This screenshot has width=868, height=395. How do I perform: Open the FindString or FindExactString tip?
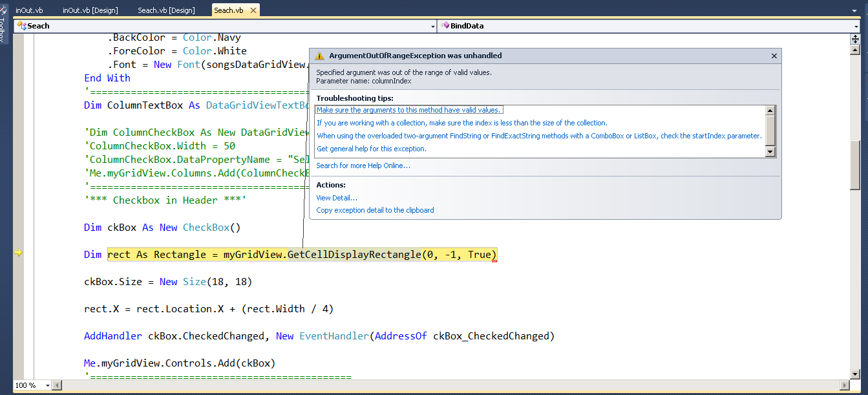point(539,136)
